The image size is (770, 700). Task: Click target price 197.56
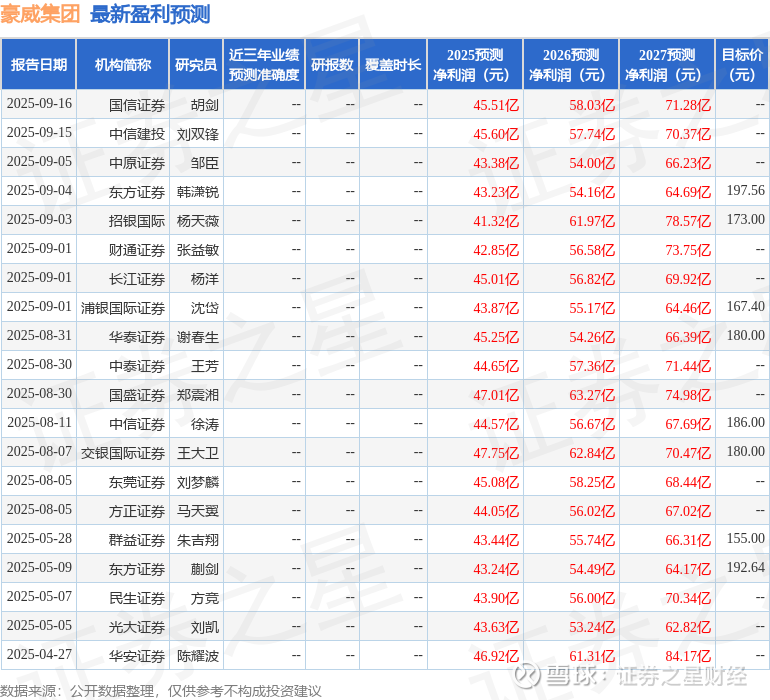[745, 190]
